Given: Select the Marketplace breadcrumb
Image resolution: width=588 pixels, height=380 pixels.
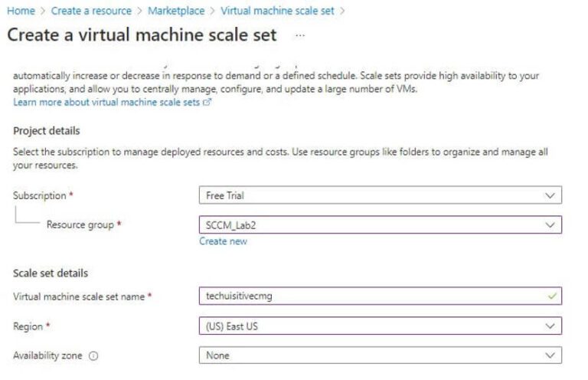Looking at the screenshot, I should coord(176,11).
